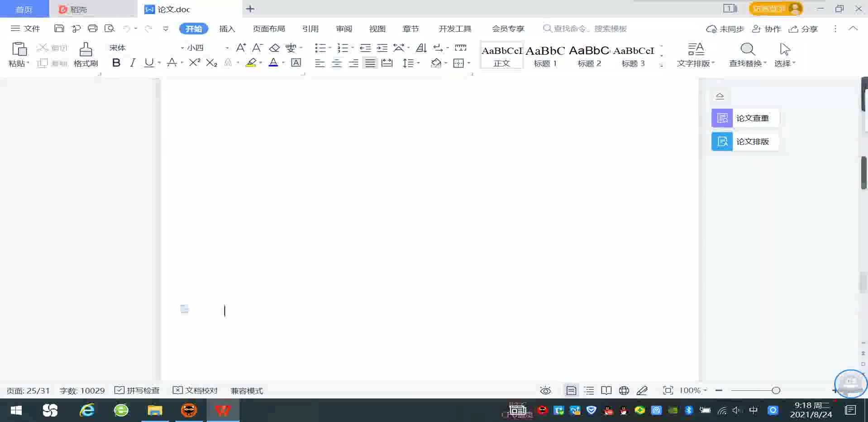This screenshot has height=422, width=868.
Task: Click the Paste (粘贴) clipboard icon
Action: coord(19,49)
